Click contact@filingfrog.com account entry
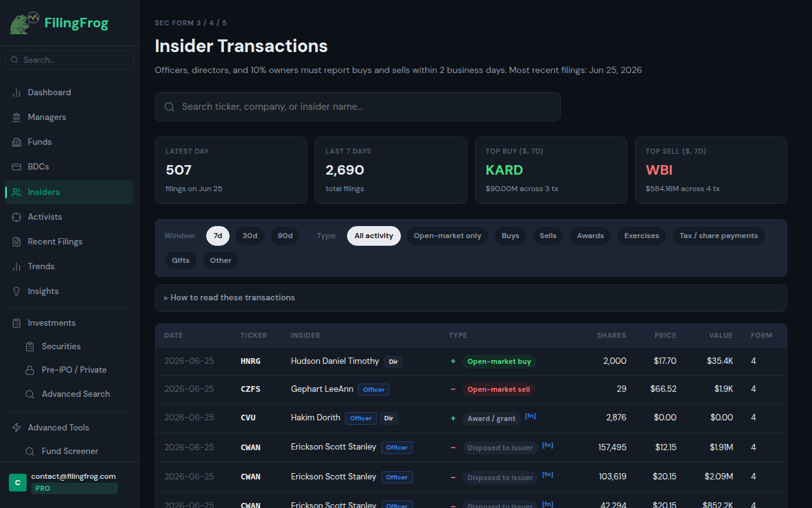The height and width of the screenshot is (508, 812). [74, 476]
